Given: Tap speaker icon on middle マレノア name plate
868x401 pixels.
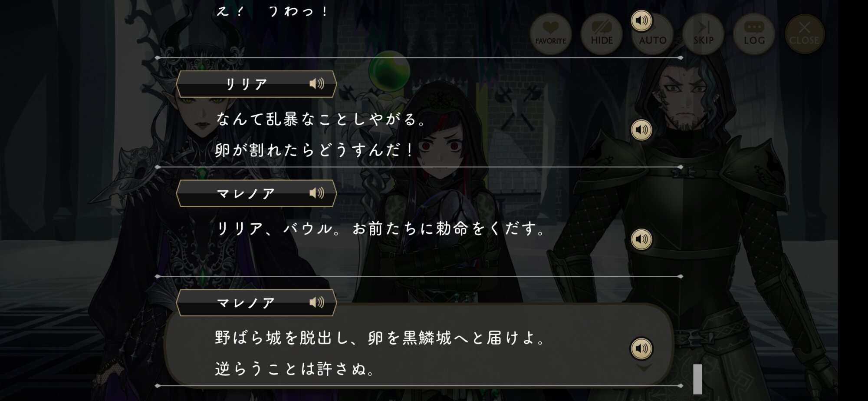Looking at the screenshot, I should pyautogui.click(x=317, y=193).
